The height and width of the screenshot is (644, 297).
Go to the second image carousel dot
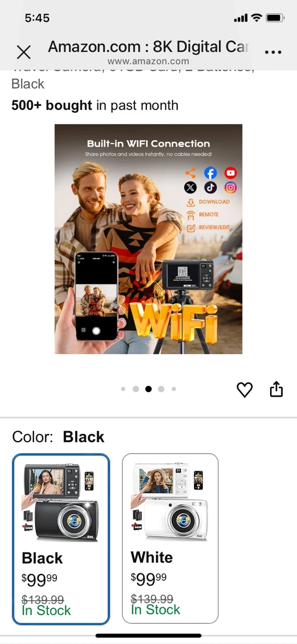pyautogui.click(x=136, y=389)
